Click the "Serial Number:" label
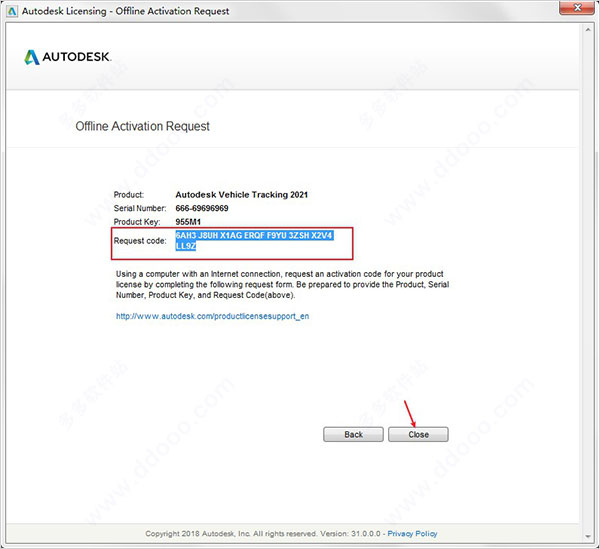This screenshot has width=600, height=549. (140, 208)
